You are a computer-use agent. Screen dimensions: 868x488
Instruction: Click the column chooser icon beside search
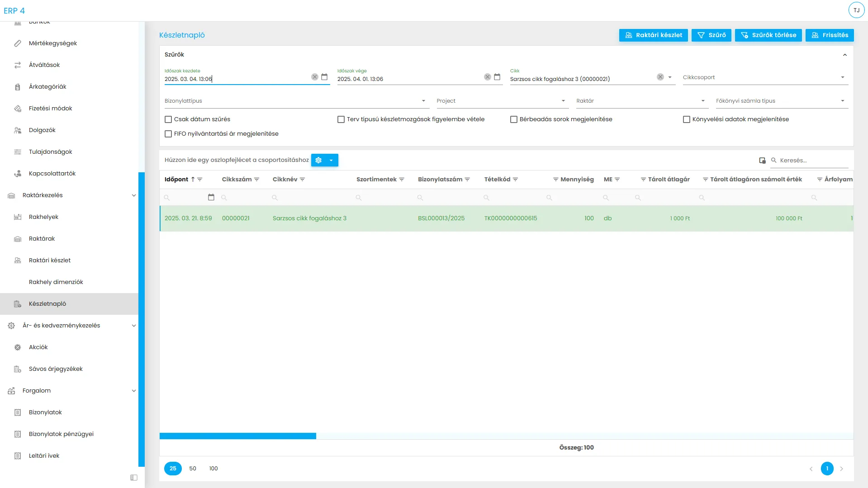click(x=762, y=161)
